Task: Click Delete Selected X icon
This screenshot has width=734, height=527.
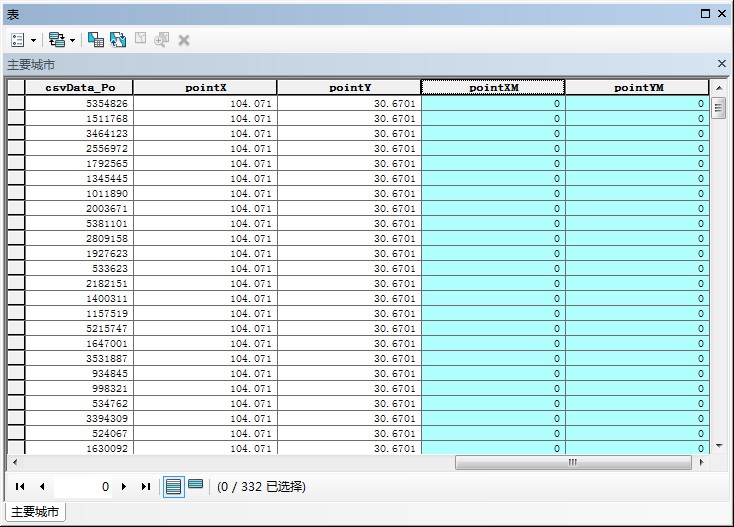Action: click(x=184, y=40)
